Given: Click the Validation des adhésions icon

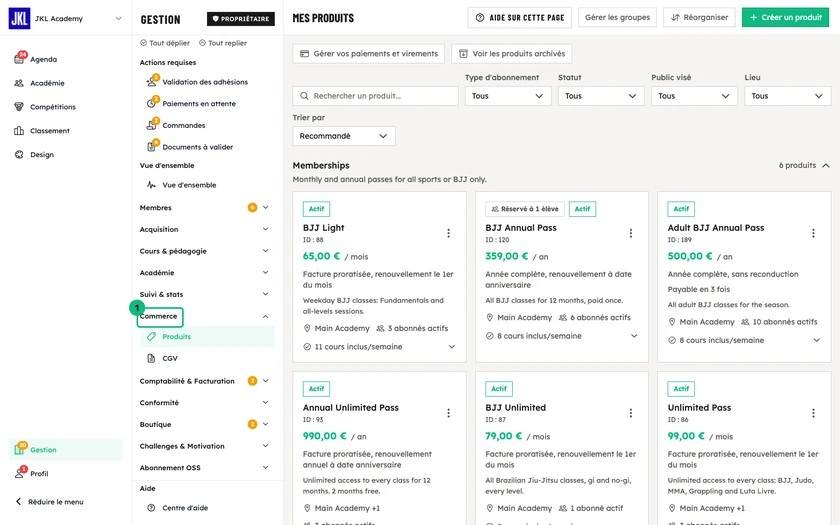Looking at the screenshot, I should point(152,82).
